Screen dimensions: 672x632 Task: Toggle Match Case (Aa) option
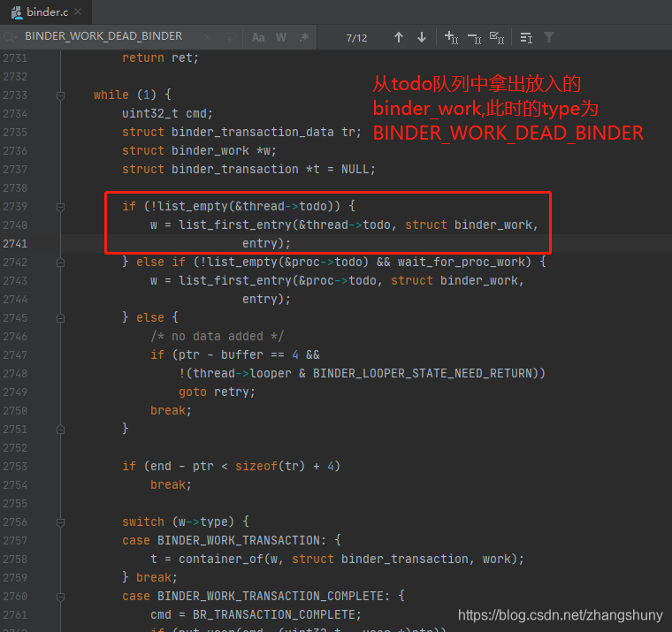coord(258,38)
